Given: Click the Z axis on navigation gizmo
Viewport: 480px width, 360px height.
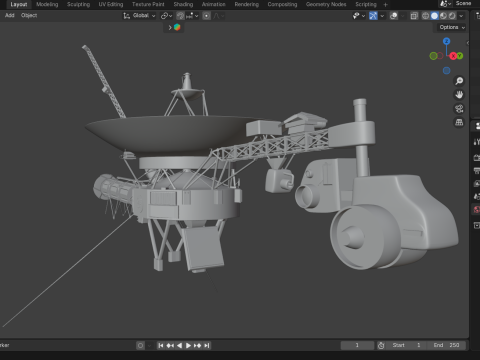Looking at the screenshot, I should (x=446, y=41).
